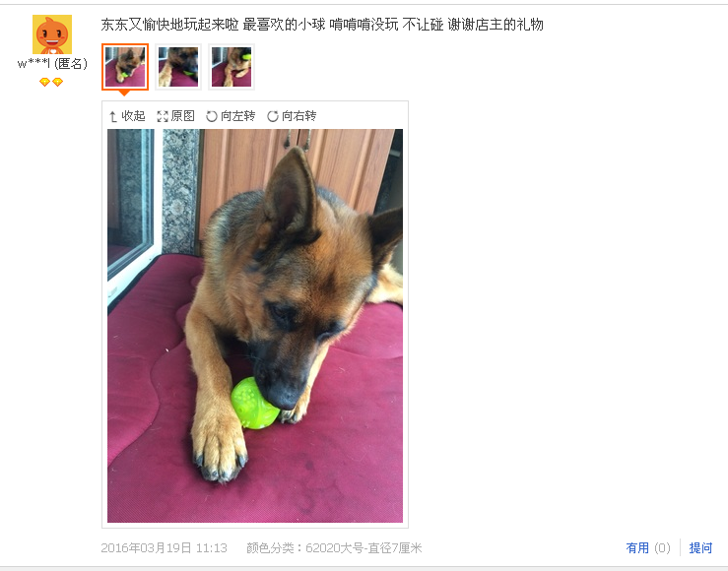Click the color category text 62020大号
Screen dimensions: 728x571
334,548
